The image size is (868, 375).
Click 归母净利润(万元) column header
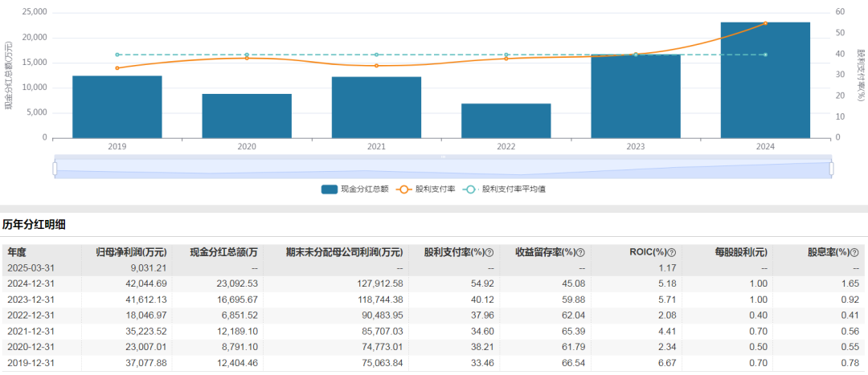point(131,252)
